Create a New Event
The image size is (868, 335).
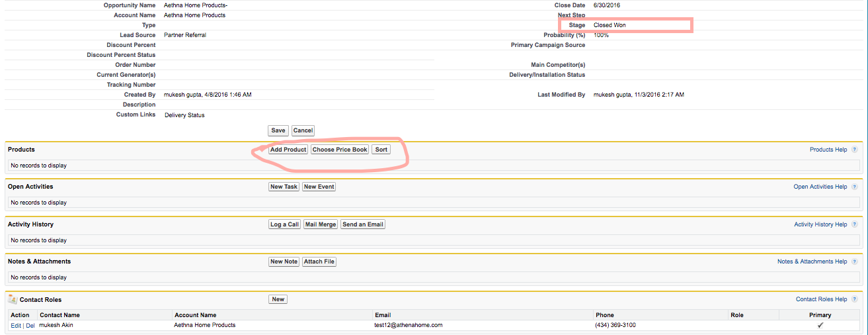pyautogui.click(x=319, y=187)
